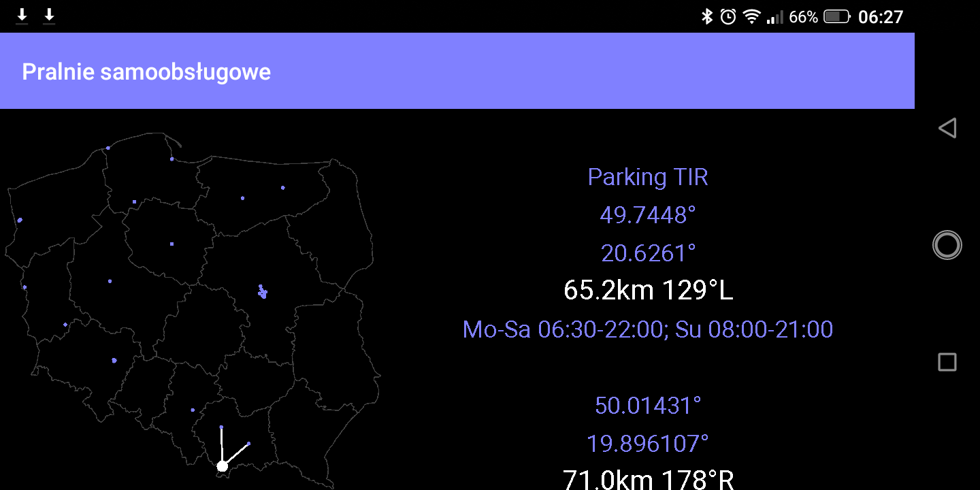Tap the 06:27 clock time
Image resolution: width=980 pixels, height=490 pixels.
point(881,17)
